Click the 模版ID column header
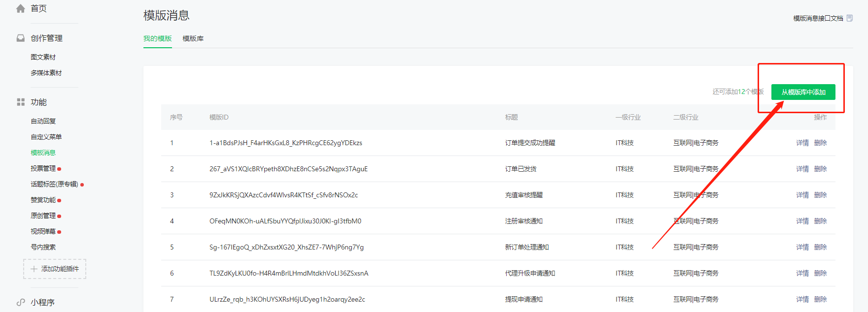Screen dimensions: 868x312 tap(219, 117)
